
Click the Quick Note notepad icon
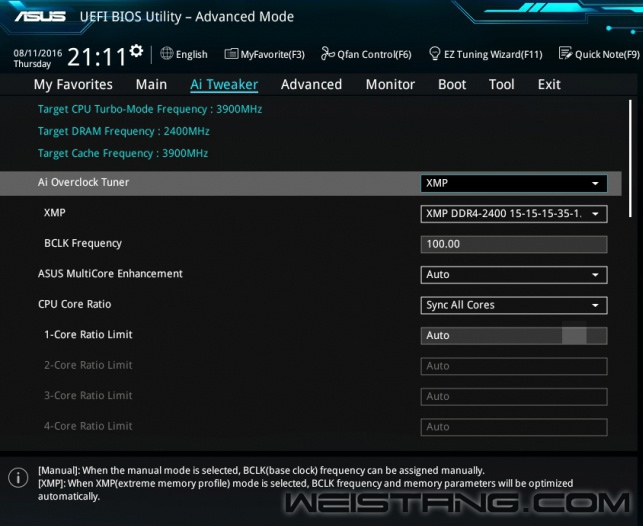(x=565, y=53)
